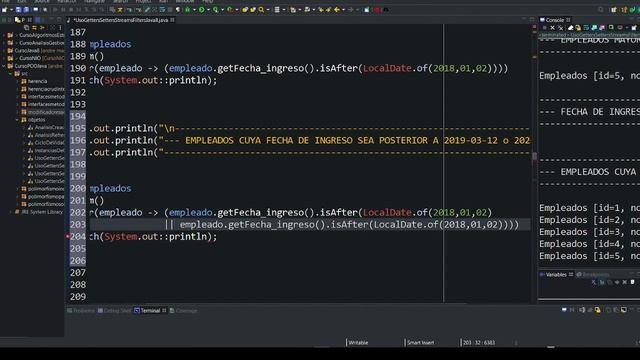Open the Run button dropdown arrow
640x360 pixels.
pos(208,9)
